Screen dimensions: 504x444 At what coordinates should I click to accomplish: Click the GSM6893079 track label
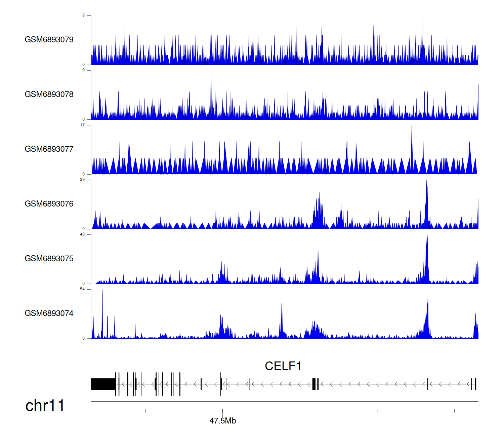pos(49,40)
